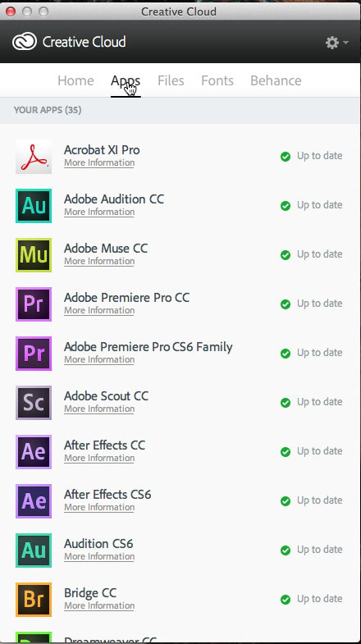Click the Acrobat XI Pro app icon
Screen dimensions: 361x644
coord(34,157)
